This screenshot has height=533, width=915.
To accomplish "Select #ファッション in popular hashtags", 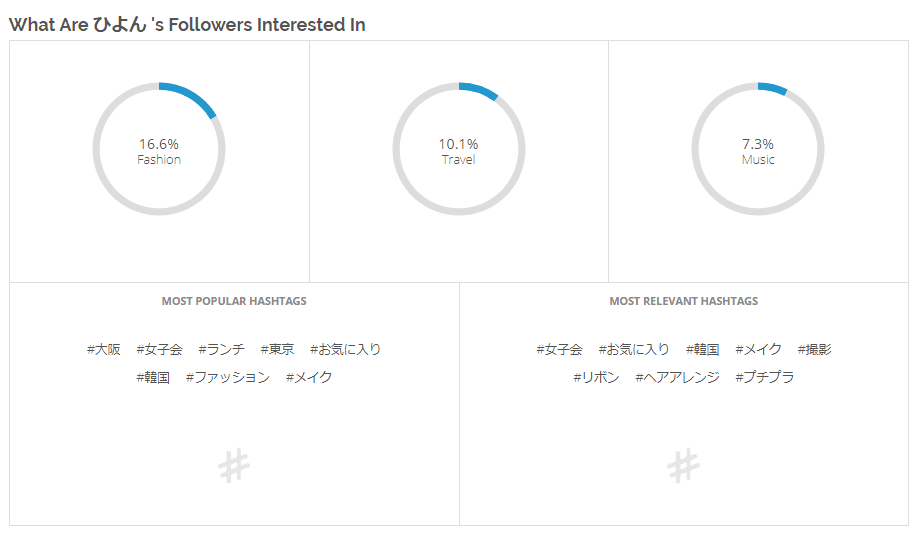I will pyautogui.click(x=228, y=378).
